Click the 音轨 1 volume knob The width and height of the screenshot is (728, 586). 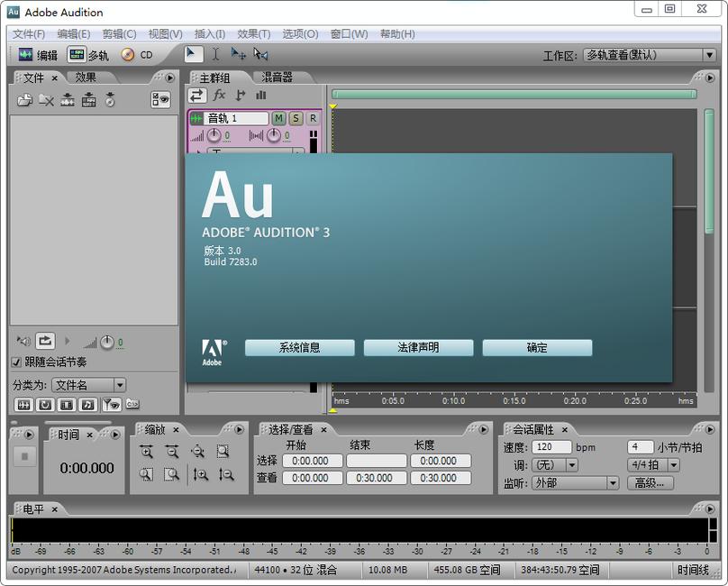point(214,136)
